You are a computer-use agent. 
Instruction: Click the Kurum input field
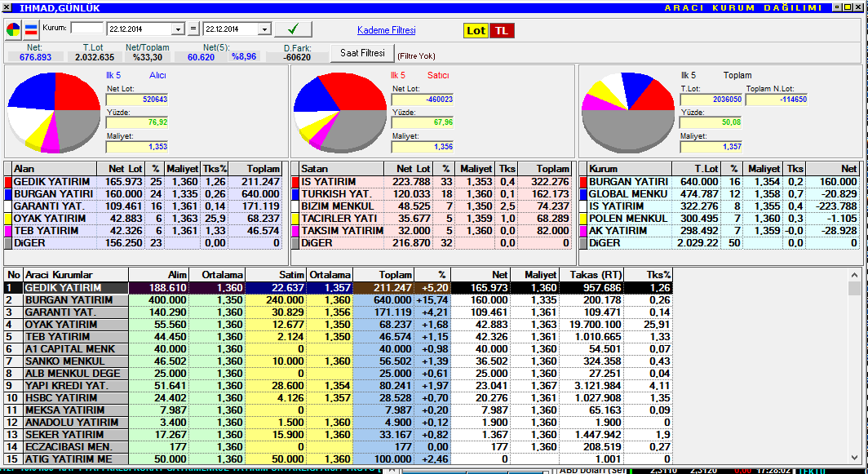pyautogui.click(x=87, y=29)
